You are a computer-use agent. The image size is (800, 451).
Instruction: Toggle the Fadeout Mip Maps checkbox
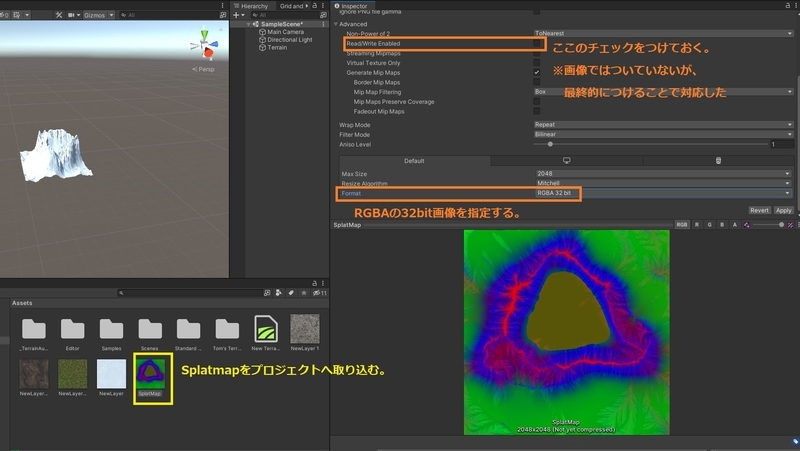(x=537, y=111)
